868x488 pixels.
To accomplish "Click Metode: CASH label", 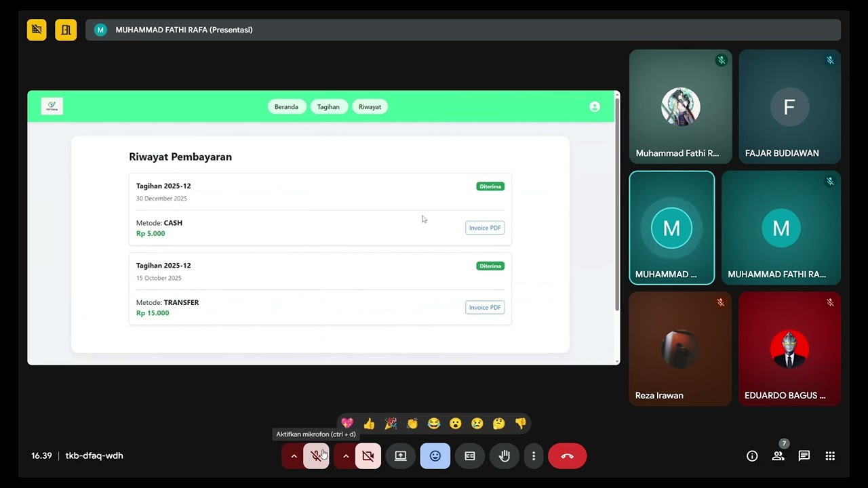I will pyautogui.click(x=159, y=222).
